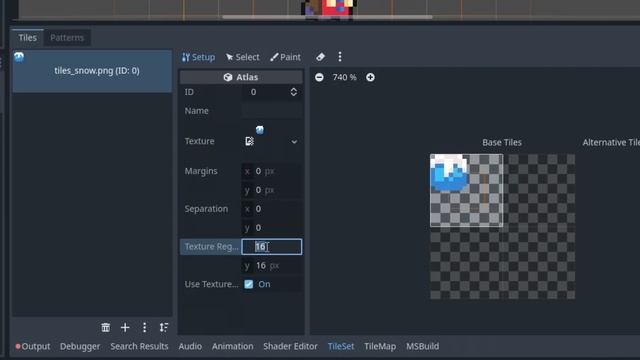
Task: Toggle the eraser tool
Action: click(x=320, y=57)
